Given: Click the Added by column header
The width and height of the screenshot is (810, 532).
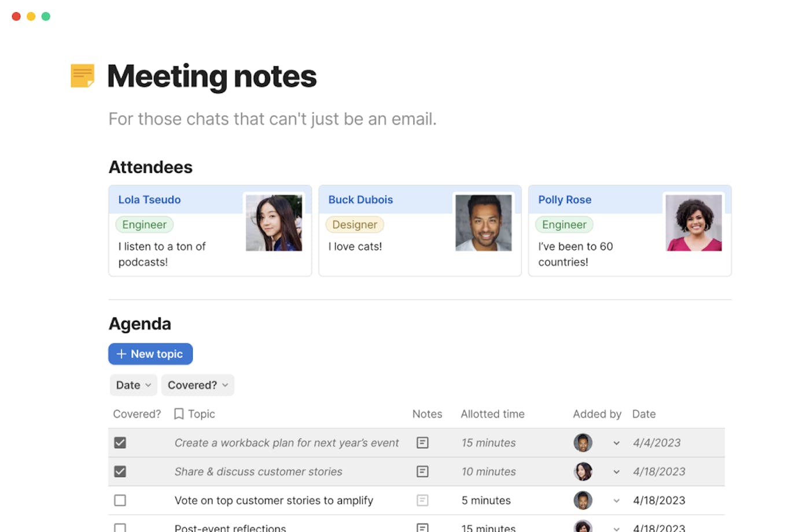Looking at the screenshot, I should tap(597, 414).
